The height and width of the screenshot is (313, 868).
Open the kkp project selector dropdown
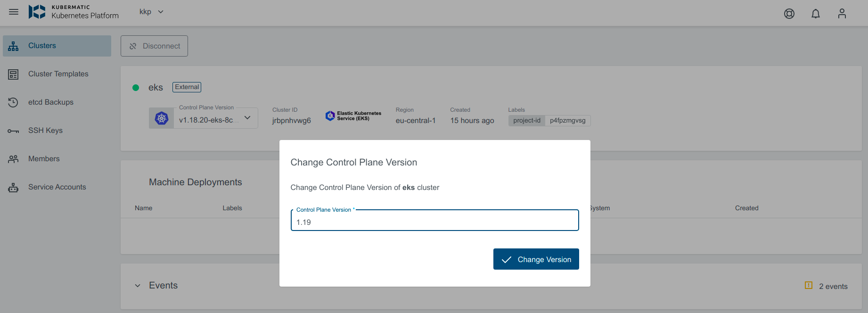coord(151,12)
